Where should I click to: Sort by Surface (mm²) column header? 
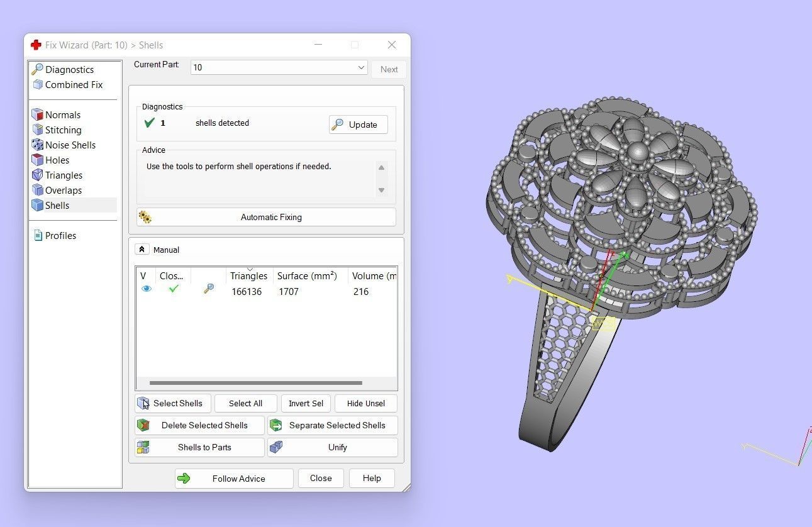308,276
